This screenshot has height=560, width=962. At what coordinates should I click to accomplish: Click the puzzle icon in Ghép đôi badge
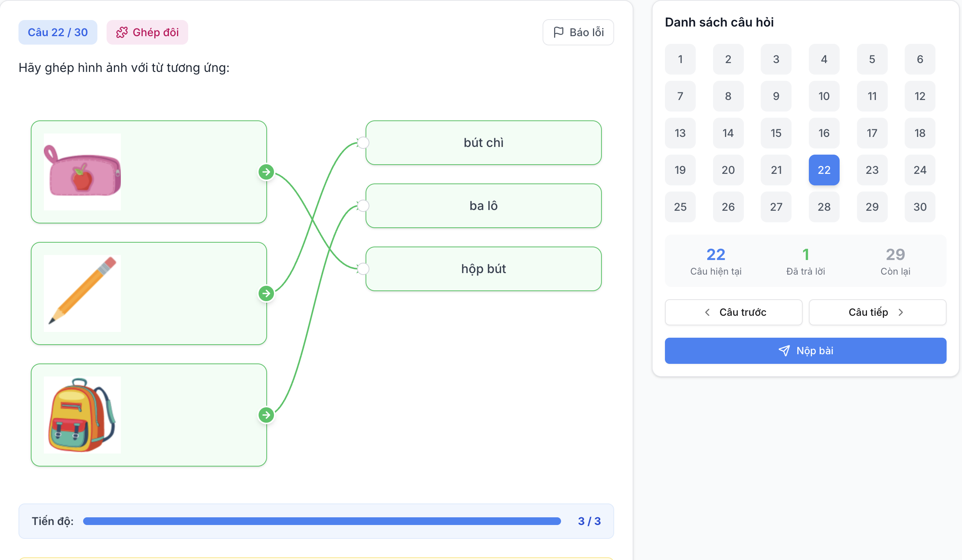click(x=122, y=32)
